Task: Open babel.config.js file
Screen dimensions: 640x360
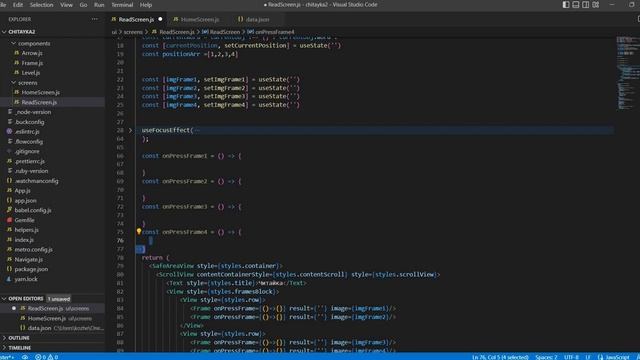Action: tap(33, 210)
